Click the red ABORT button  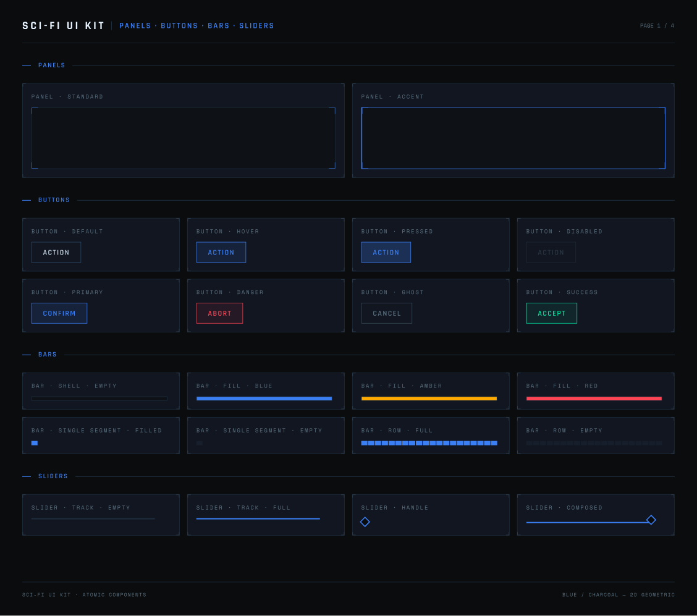click(x=219, y=313)
